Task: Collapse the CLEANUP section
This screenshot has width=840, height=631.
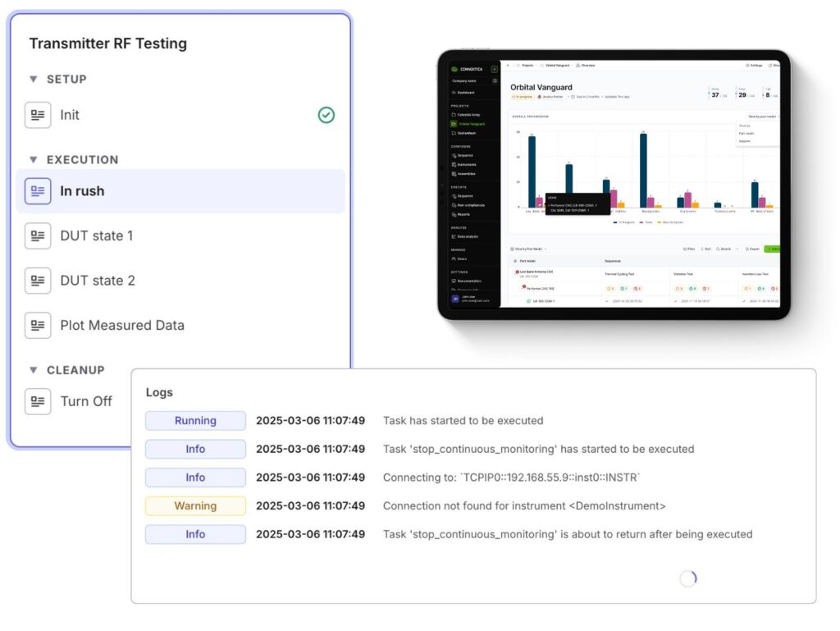Action: click(x=33, y=370)
